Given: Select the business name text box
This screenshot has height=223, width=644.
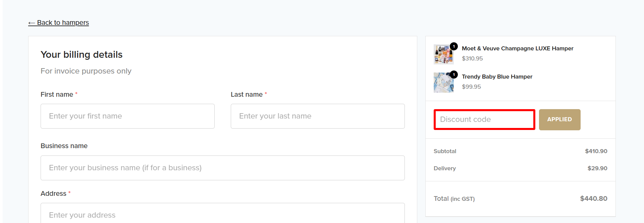Looking at the screenshot, I should point(222,168).
